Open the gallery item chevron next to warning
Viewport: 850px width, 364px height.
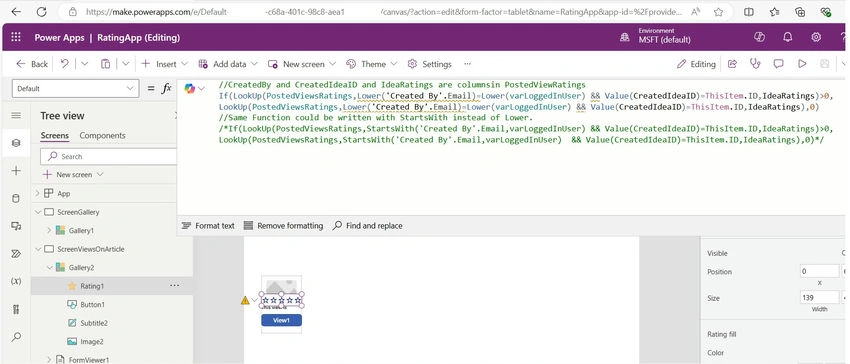[x=255, y=300]
